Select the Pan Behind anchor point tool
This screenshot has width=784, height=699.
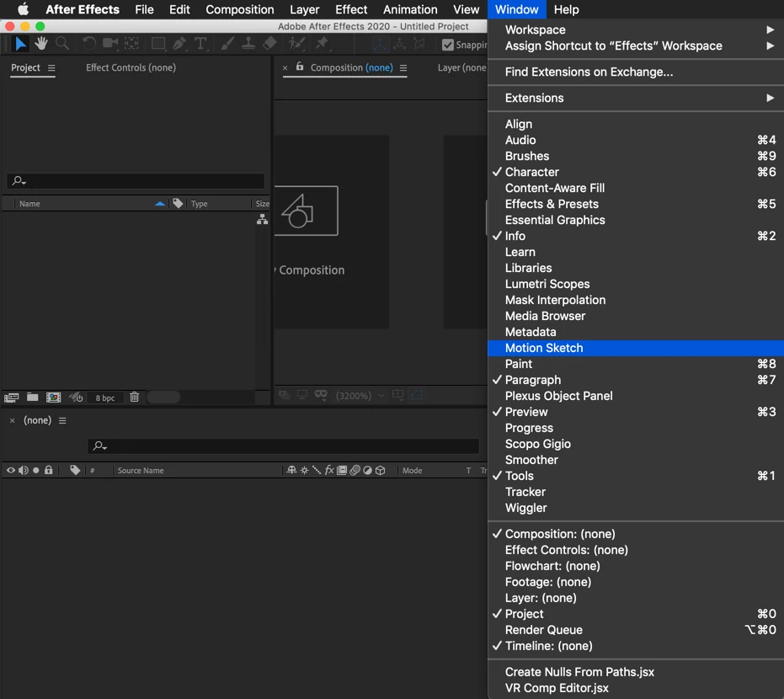tap(131, 44)
